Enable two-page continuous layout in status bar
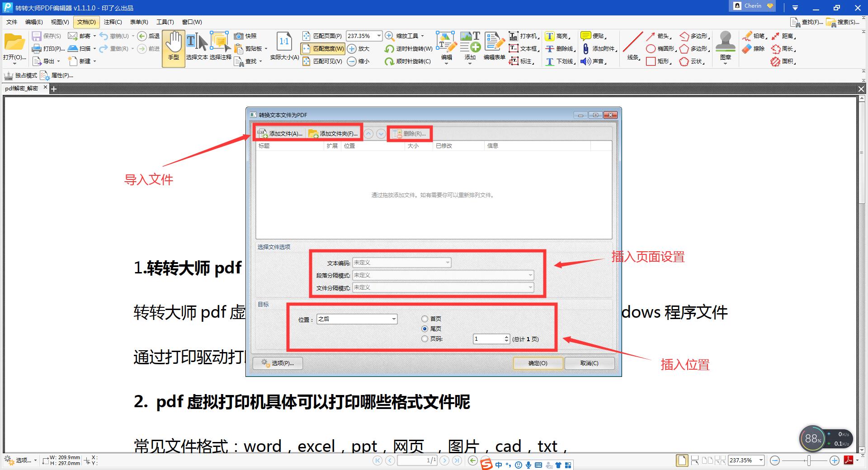 tap(720, 461)
